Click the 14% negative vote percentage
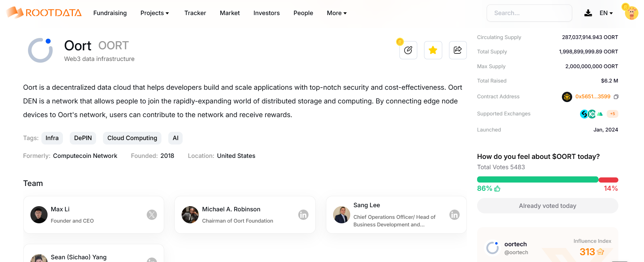This screenshot has height=262, width=644. tap(611, 188)
